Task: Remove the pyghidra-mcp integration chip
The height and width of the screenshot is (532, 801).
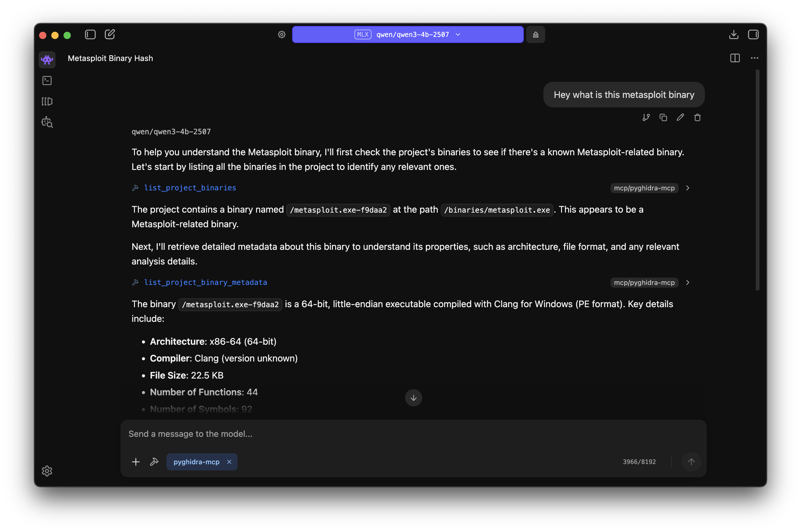Action: 229,462
